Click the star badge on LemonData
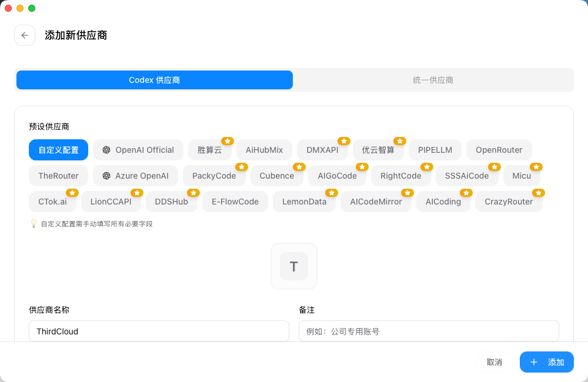The width and height of the screenshot is (588, 382). 332,193
